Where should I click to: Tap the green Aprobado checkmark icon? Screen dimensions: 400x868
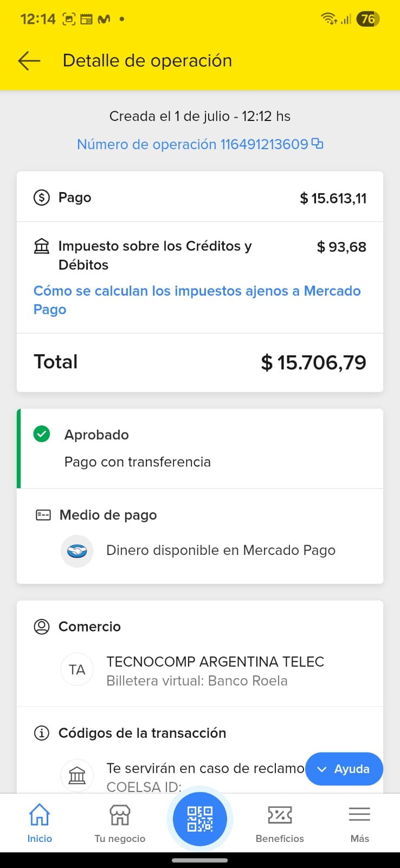42,434
